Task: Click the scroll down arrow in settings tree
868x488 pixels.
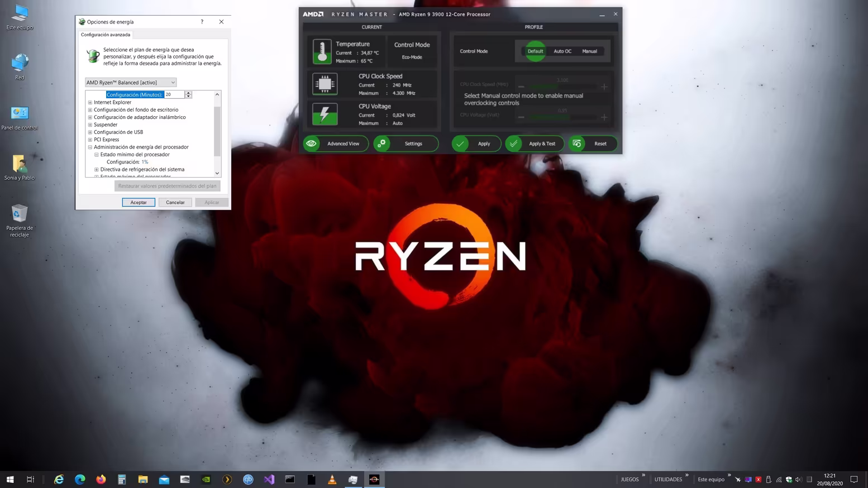Action: pyautogui.click(x=217, y=173)
